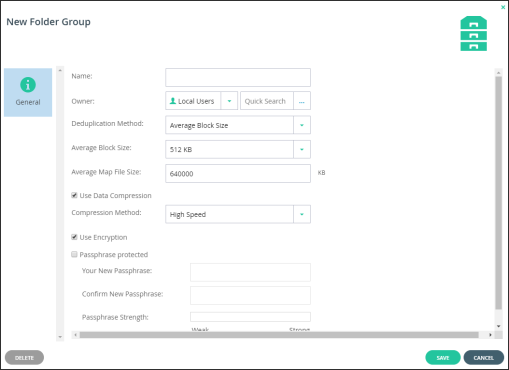
Task: Open owner browse ellipsis button
Action: pyautogui.click(x=302, y=101)
